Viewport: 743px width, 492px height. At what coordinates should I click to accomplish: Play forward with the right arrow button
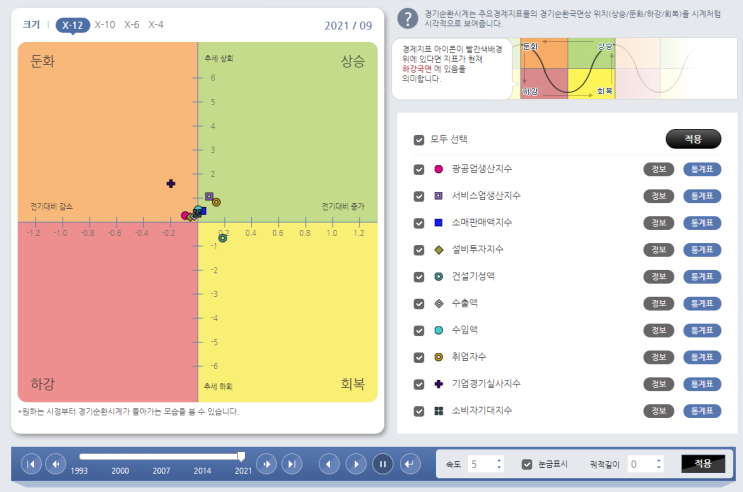pyautogui.click(x=356, y=464)
